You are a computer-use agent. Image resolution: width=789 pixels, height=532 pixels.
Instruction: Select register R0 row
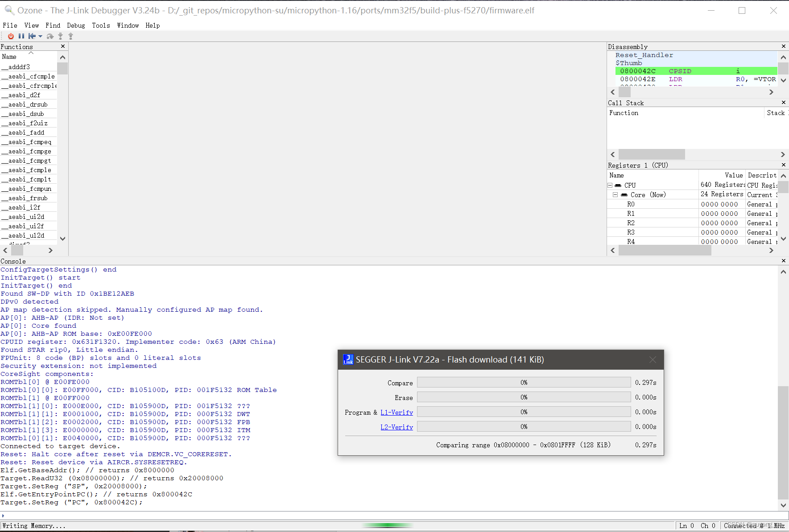pos(692,204)
